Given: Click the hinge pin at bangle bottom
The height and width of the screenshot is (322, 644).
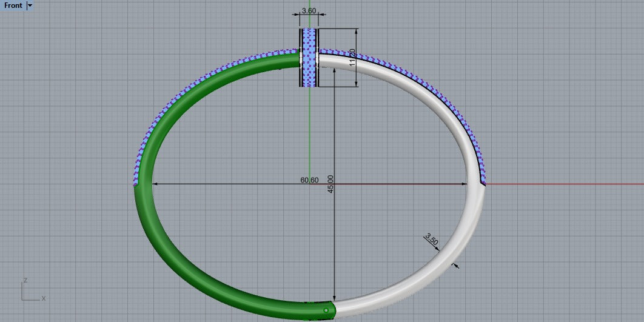Looking at the screenshot, I should click(x=326, y=310).
